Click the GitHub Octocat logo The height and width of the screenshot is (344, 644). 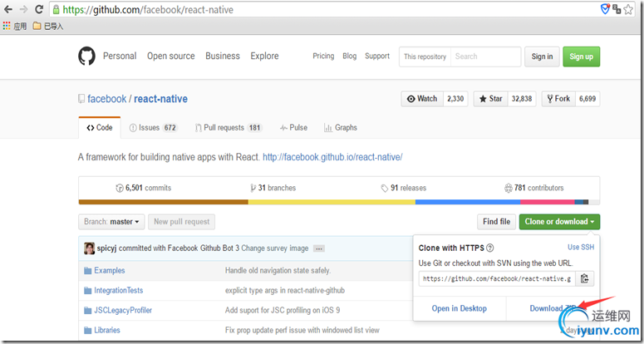(x=86, y=56)
